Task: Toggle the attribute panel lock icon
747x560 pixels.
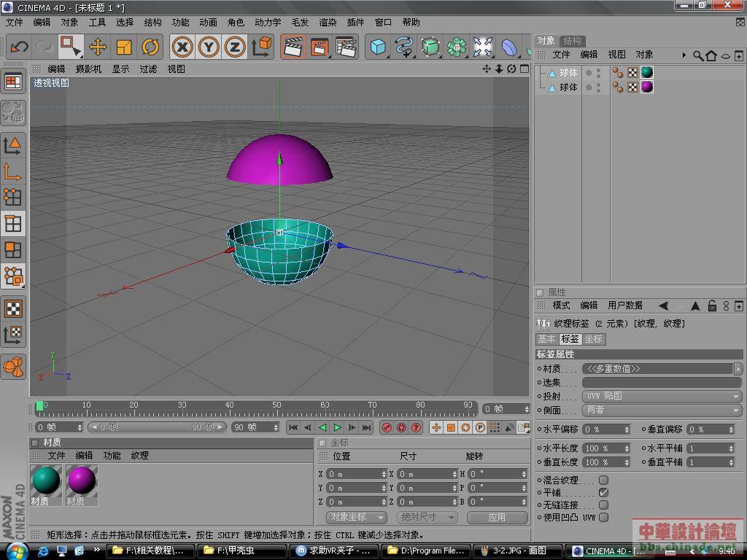Action: point(712,306)
